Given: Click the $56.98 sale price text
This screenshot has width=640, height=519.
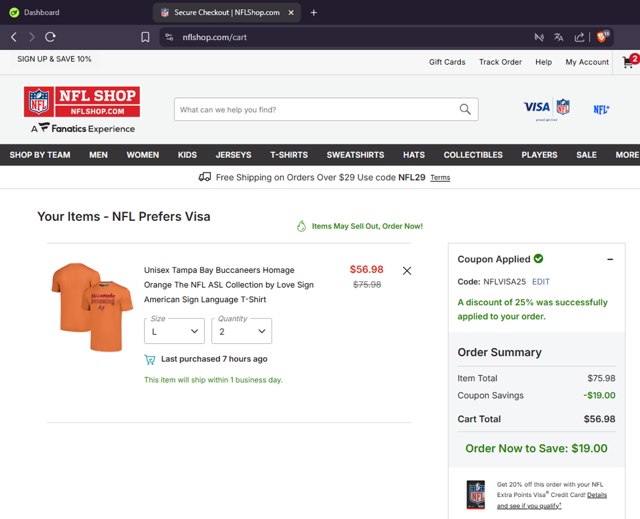Looking at the screenshot, I should pos(367,269).
